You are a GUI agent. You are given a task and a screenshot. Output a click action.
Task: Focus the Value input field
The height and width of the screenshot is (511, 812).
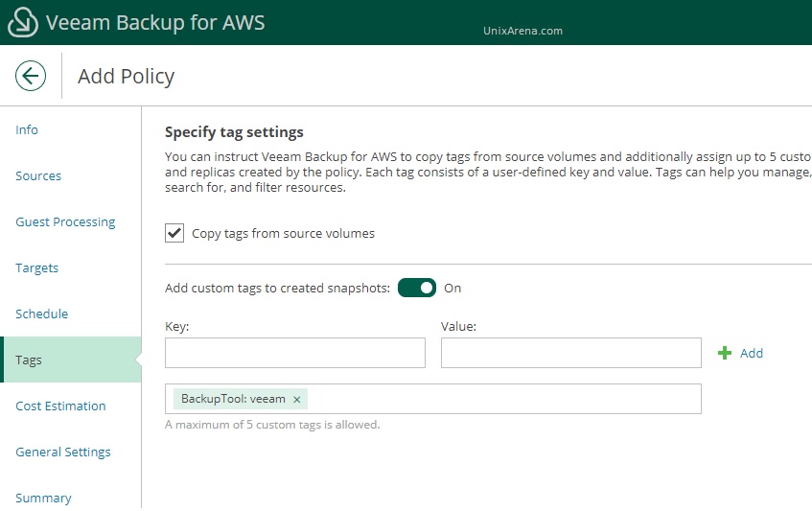pyautogui.click(x=571, y=353)
